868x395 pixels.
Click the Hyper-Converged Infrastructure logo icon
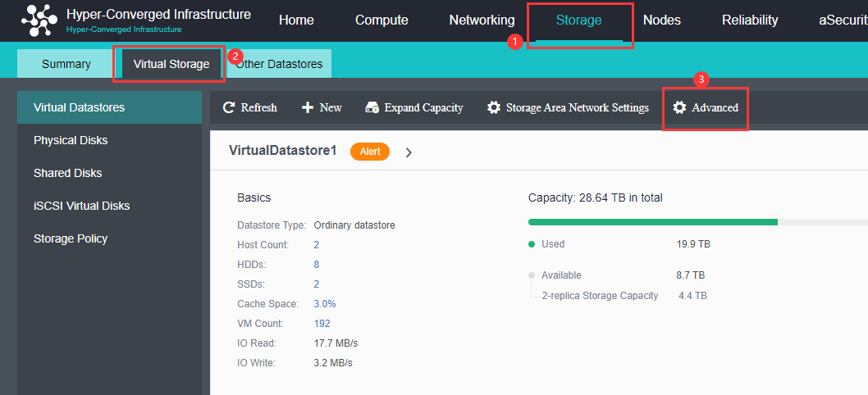(x=39, y=20)
